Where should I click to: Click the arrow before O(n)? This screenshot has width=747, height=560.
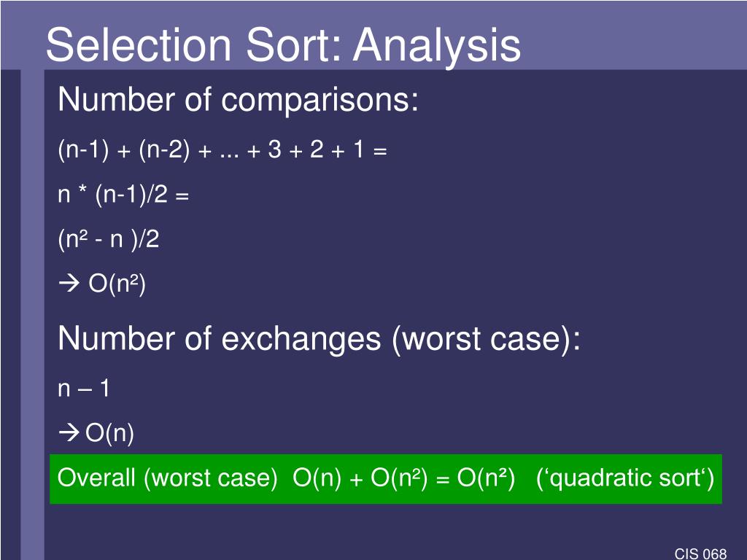point(69,432)
